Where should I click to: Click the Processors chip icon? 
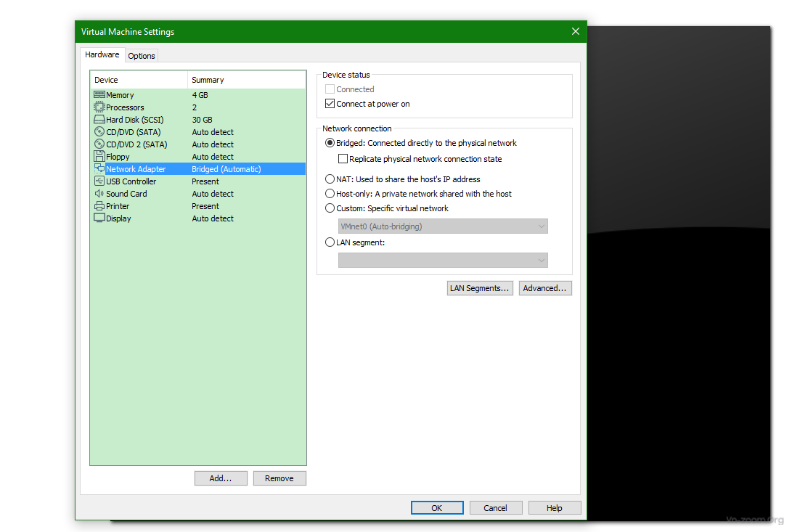click(99, 107)
